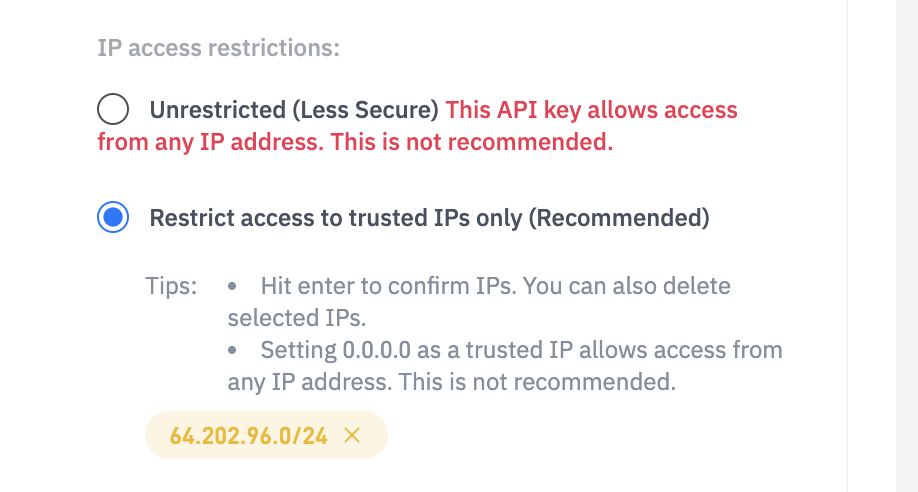Click the Setting 0.0.0.0 tip text
This screenshot has height=492, width=918.
point(505,366)
